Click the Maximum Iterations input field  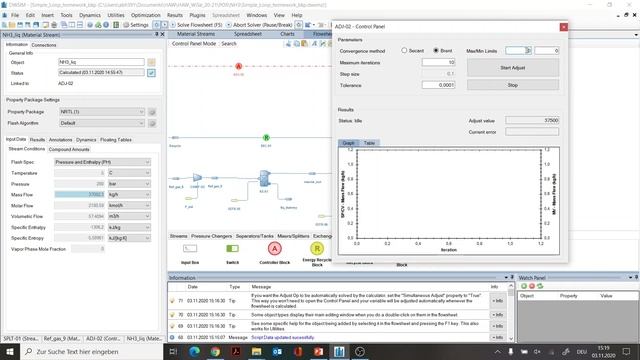point(438,62)
